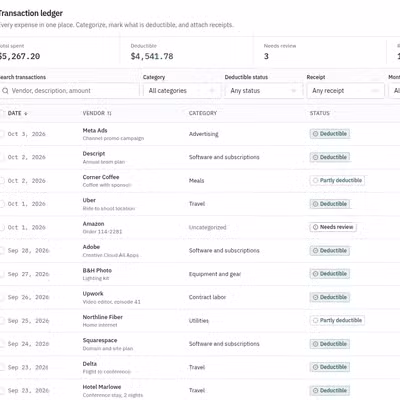Sort by the DATE column header

point(17,113)
